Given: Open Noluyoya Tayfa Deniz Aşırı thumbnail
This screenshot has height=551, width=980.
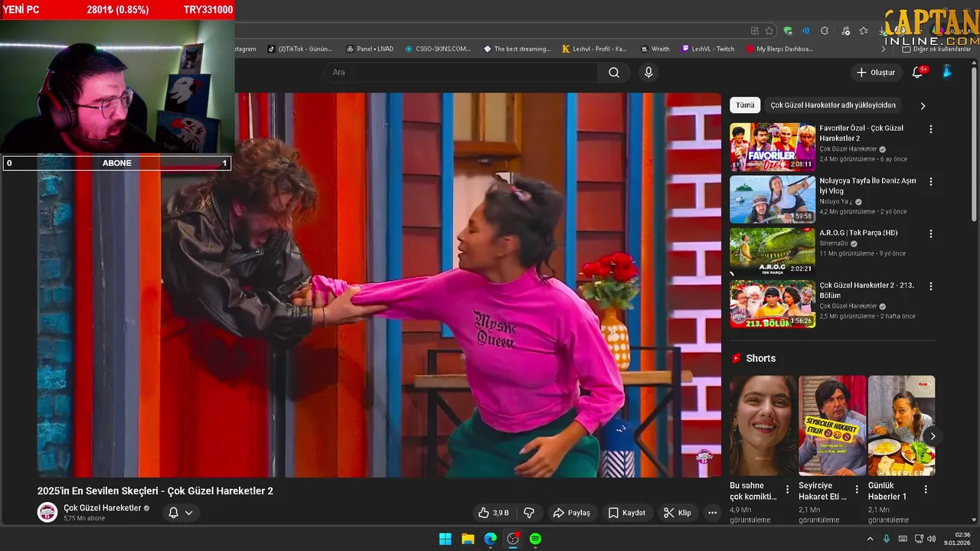Looking at the screenshot, I should (x=773, y=199).
